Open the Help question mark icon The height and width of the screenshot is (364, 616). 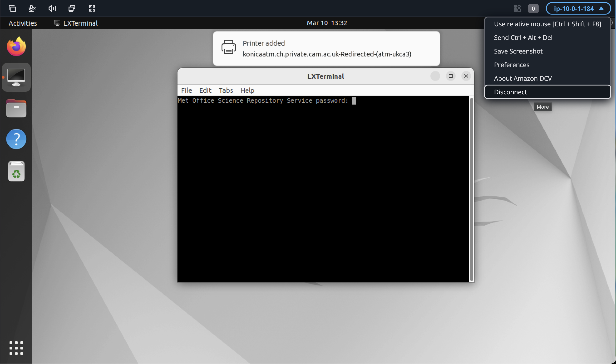(16, 139)
